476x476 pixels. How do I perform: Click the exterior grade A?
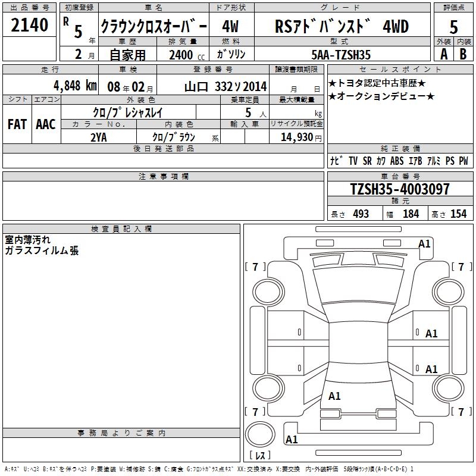click(444, 54)
